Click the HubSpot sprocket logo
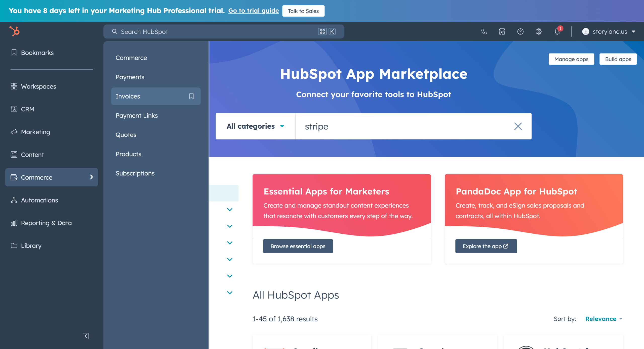 click(x=14, y=31)
